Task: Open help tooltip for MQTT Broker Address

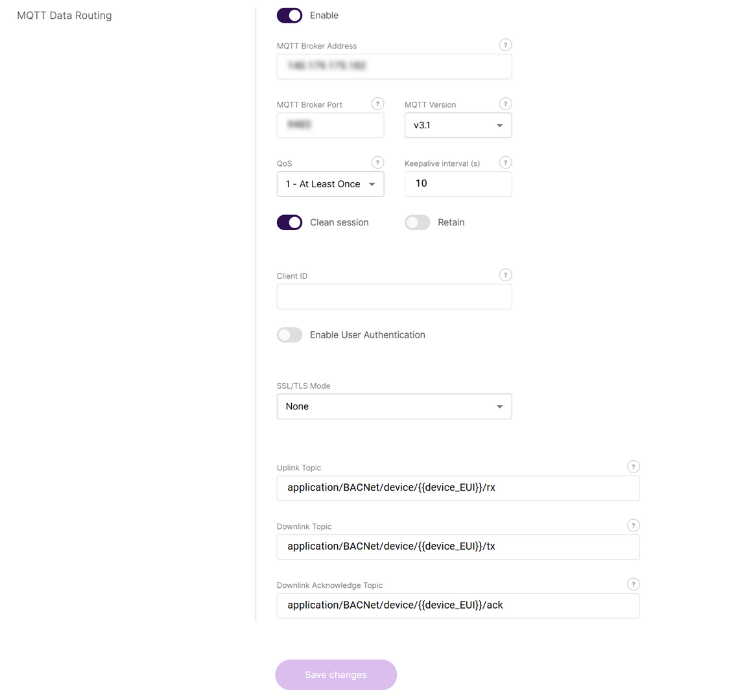Action: [x=505, y=45]
